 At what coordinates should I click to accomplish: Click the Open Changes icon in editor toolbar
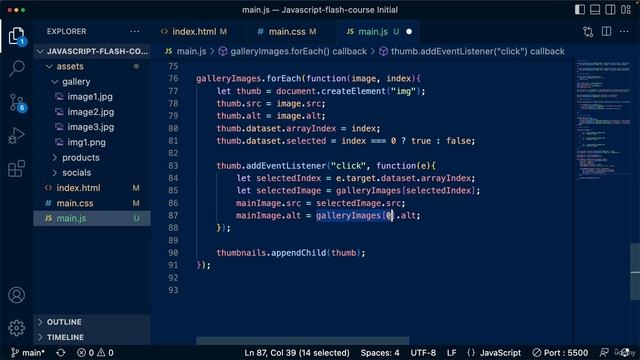(x=588, y=31)
